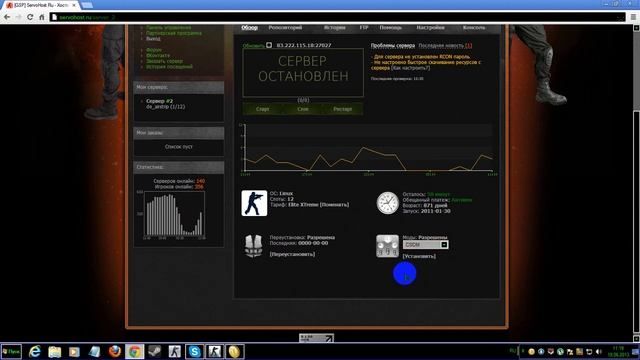This screenshot has width=640, height=360.
Task: Click the armor vest reinstall icon
Action: [x=253, y=246]
